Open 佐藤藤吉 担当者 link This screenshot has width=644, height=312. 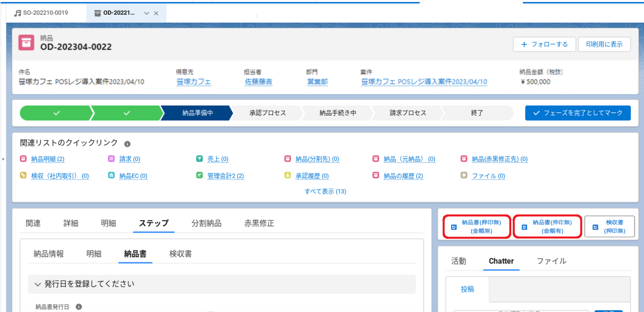coord(258,82)
